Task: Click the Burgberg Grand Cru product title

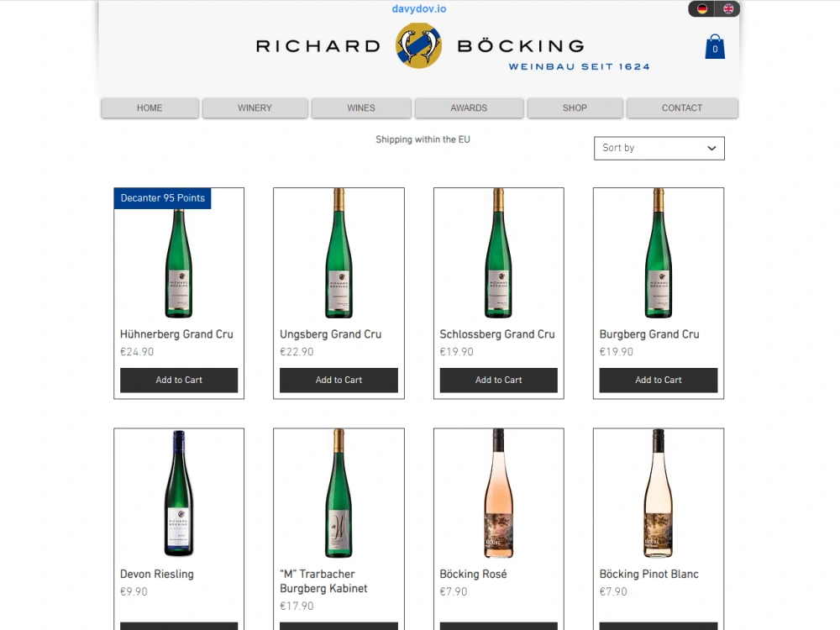Action: [x=649, y=334]
